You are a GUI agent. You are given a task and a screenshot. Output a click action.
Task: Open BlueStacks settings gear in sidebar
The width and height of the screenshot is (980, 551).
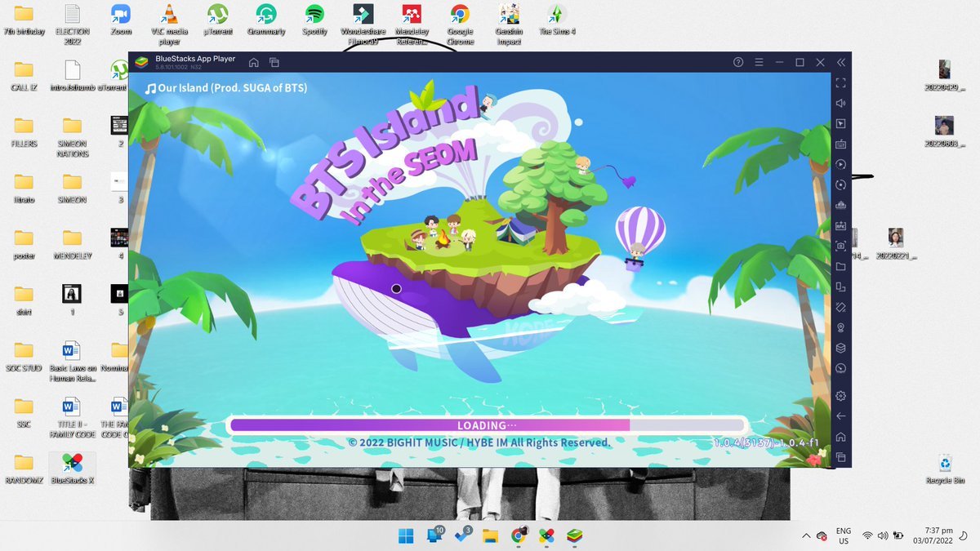click(x=840, y=396)
